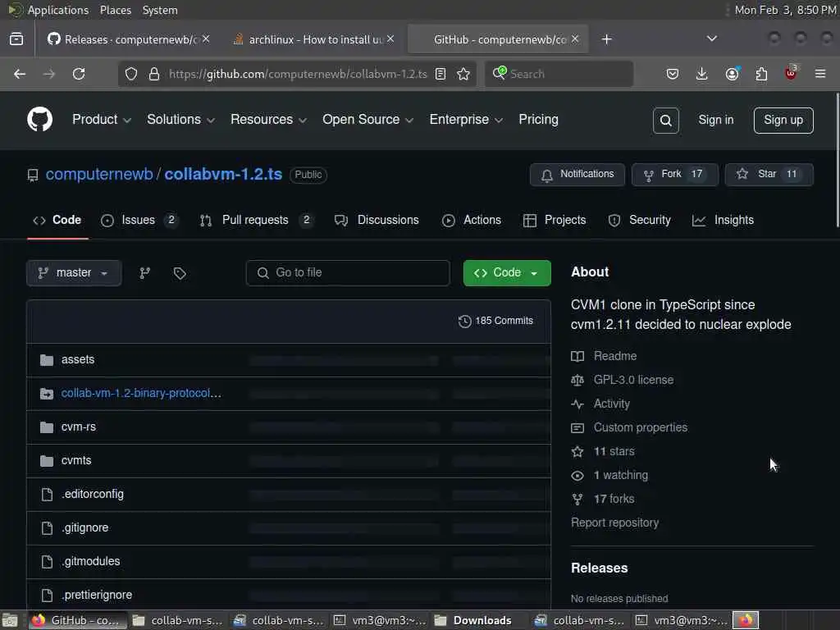Open the computernewb owner link
This screenshot has height=630, width=840.
coord(99,174)
